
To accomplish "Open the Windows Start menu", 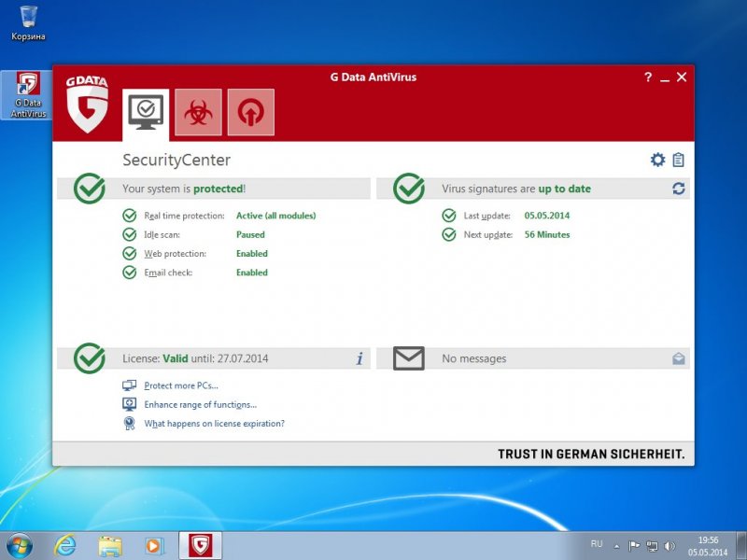I will coord(20,546).
